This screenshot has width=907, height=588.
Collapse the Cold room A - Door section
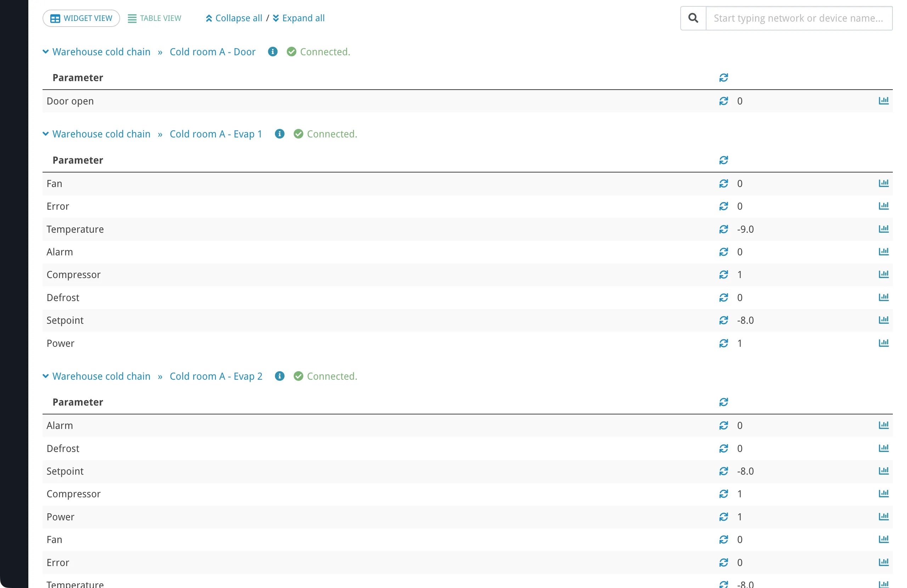coord(45,51)
